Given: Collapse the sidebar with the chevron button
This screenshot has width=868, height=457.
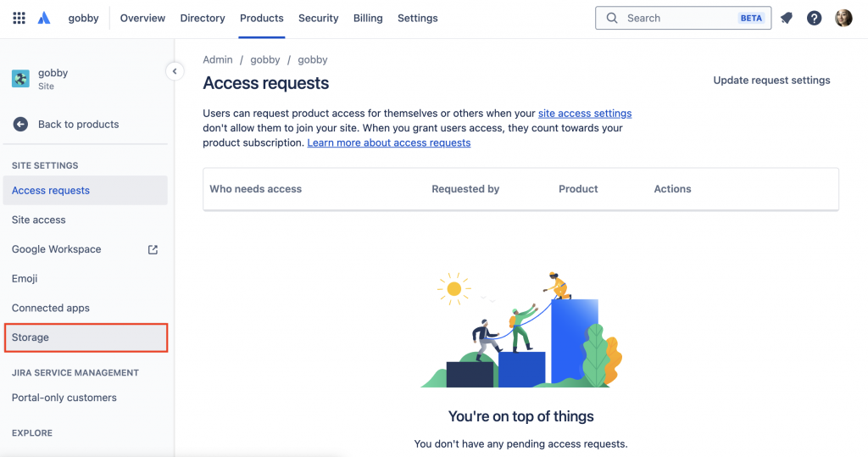Looking at the screenshot, I should tap(175, 71).
